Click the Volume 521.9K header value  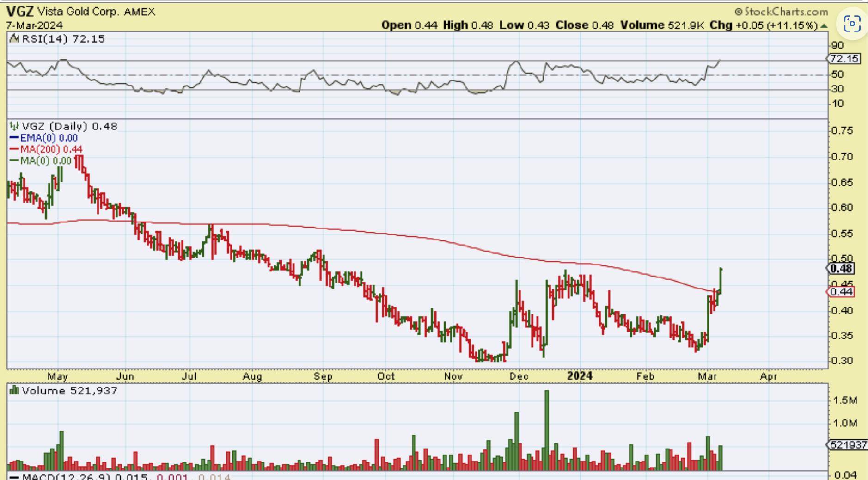point(662,25)
